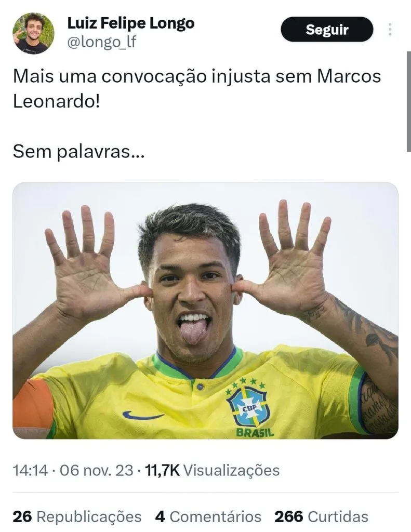Follow the account using Seguir

pos(327,30)
